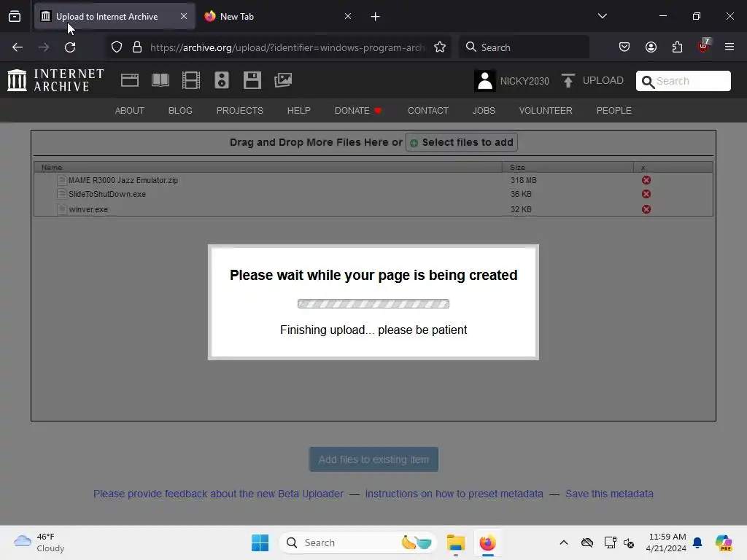Select the Upload to Internet Archive tab

(x=115, y=16)
